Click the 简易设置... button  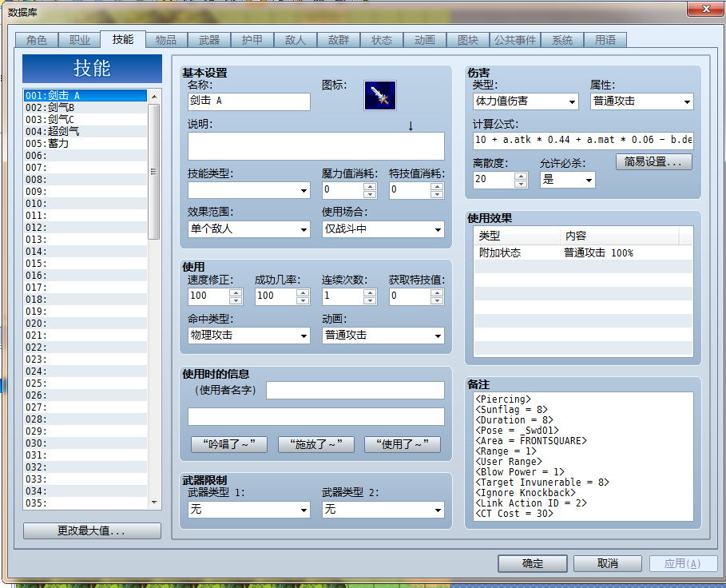point(654,161)
